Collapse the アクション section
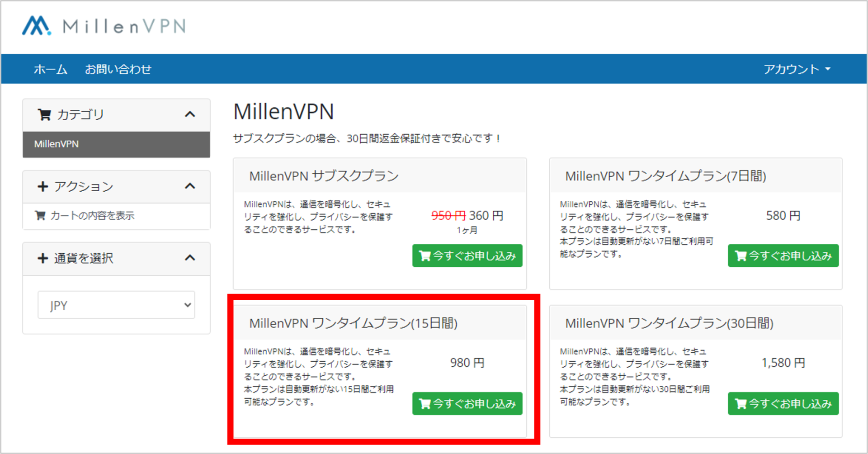The height and width of the screenshot is (454, 868). [x=190, y=186]
